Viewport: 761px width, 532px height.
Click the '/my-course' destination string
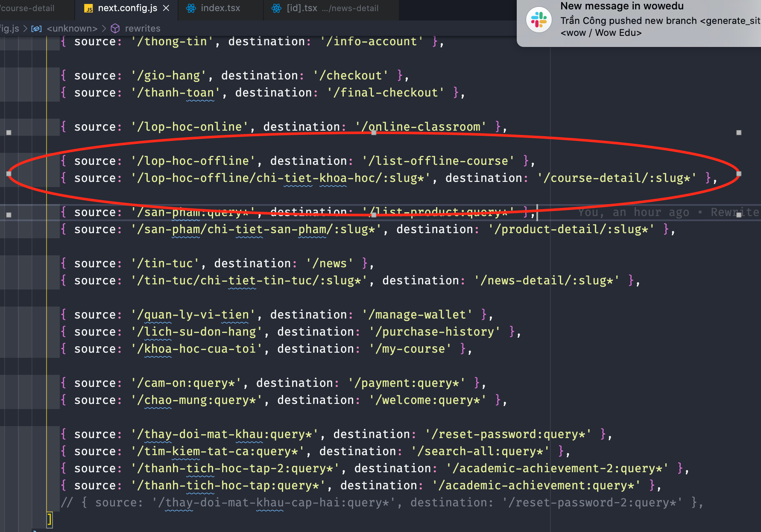[410, 349]
